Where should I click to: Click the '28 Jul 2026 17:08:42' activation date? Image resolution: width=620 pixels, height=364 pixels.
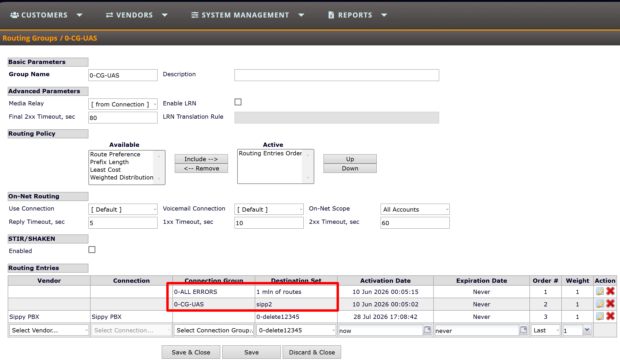click(385, 316)
